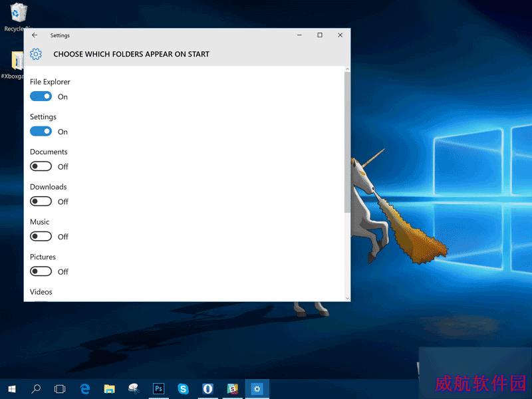
Task: Open the Windows Start button
Action: 12,388
